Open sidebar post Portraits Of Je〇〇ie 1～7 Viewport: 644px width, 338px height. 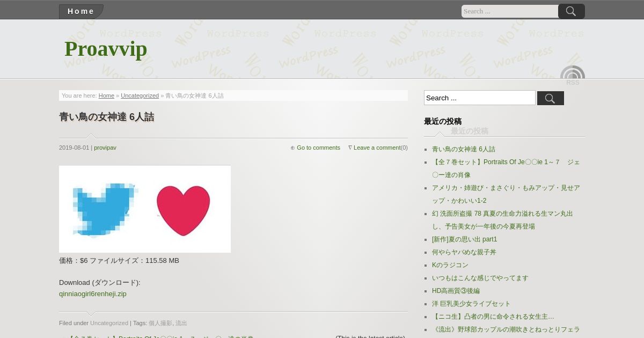(506, 168)
